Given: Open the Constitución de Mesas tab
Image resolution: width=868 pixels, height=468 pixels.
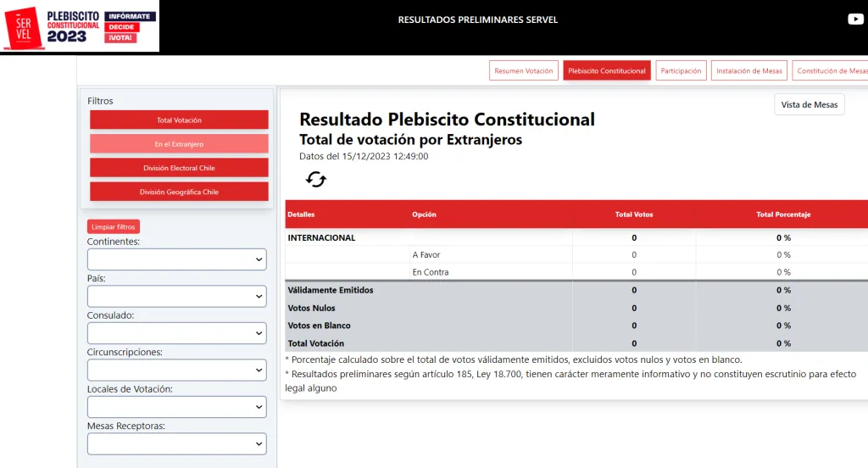Looking at the screenshot, I should pos(832,71).
